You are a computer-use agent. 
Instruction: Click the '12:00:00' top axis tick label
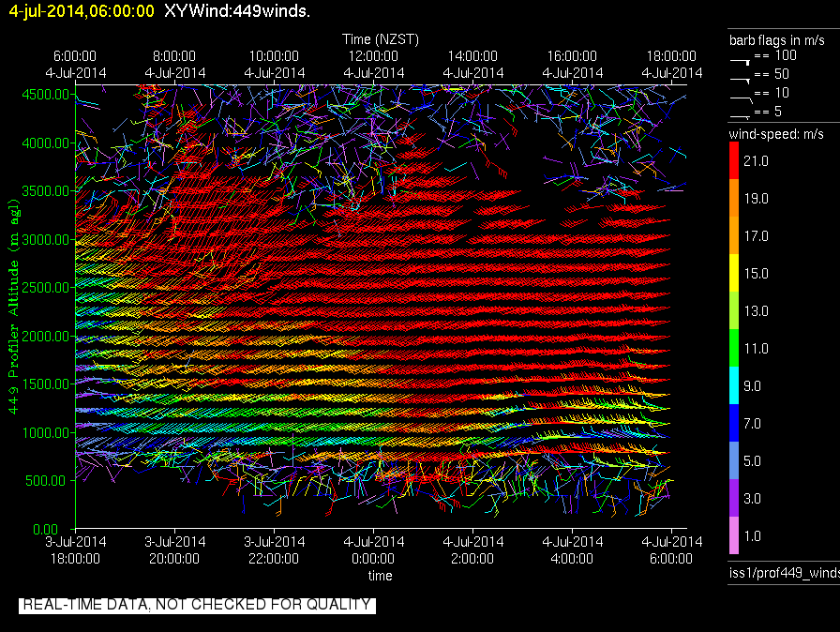pyautogui.click(x=373, y=56)
